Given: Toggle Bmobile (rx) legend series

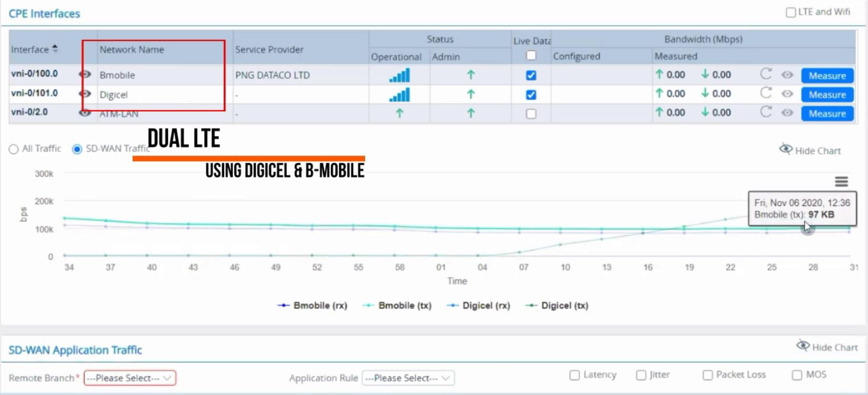Looking at the screenshot, I should click(312, 305).
